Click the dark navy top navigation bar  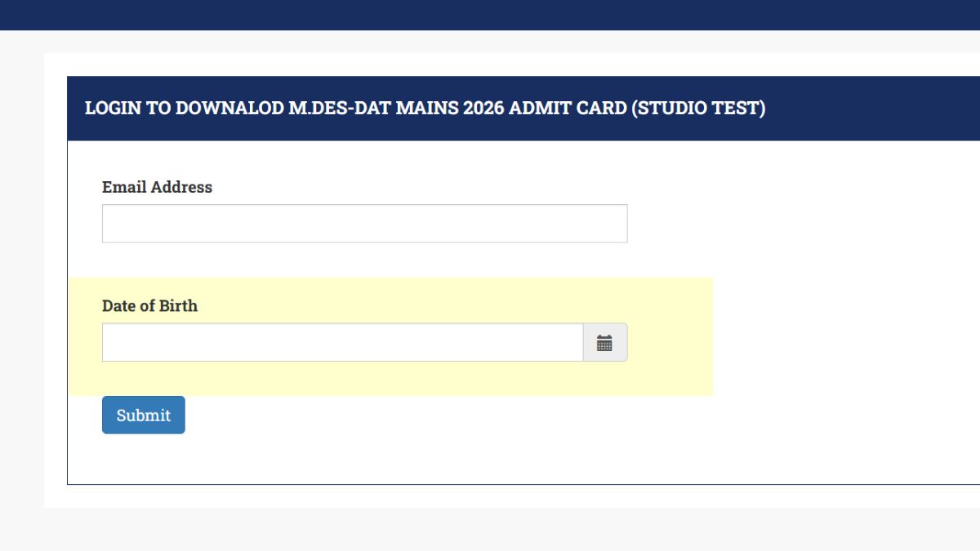[490, 14]
